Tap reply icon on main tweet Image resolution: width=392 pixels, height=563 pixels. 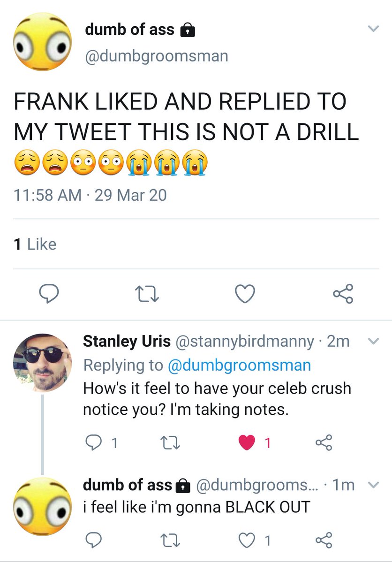click(48, 294)
